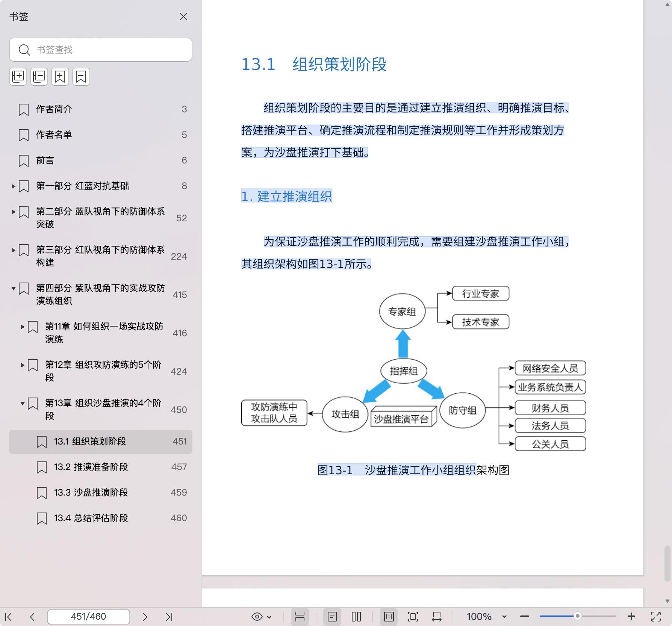
Task: Close the bookmarks panel
Action: 183,17
